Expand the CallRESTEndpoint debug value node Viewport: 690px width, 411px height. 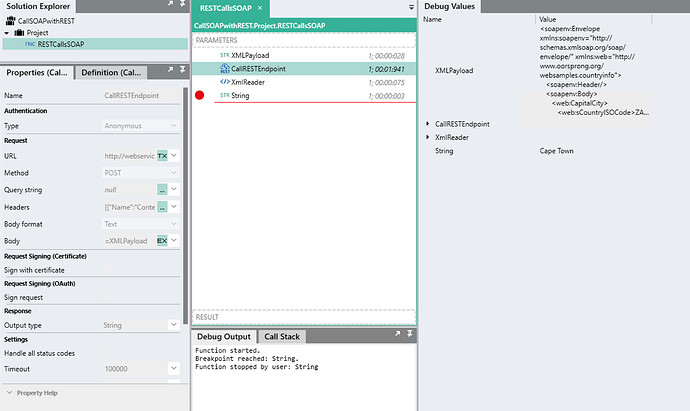(428, 124)
